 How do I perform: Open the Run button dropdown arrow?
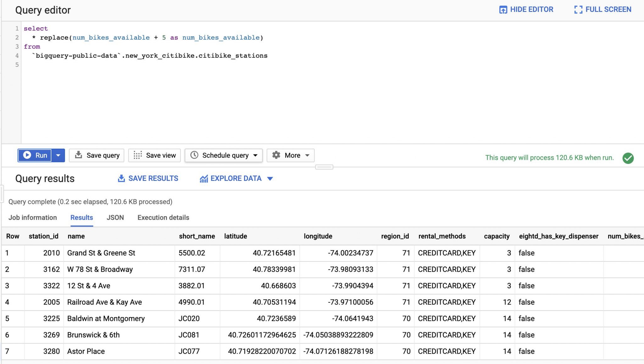pyautogui.click(x=58, y=155)
